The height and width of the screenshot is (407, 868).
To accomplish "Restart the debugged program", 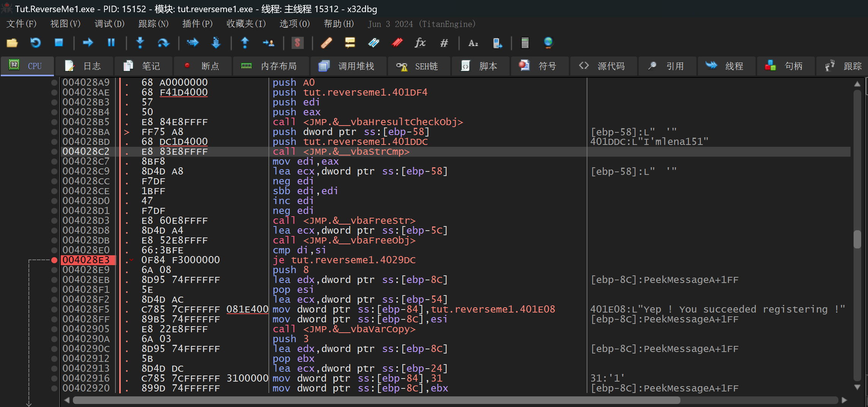I will 35,43.
